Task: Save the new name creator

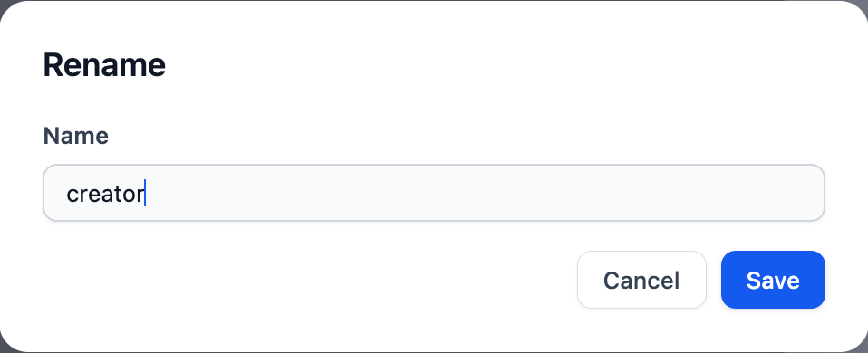Action: coord(773,280)
